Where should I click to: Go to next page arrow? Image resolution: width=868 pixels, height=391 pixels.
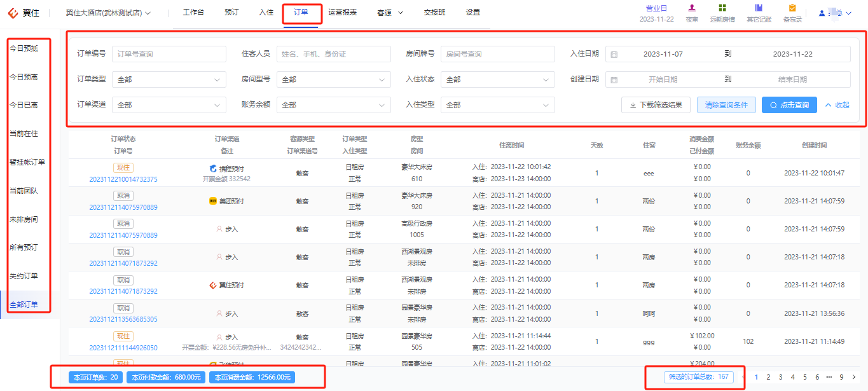click(x=854, y=377)
